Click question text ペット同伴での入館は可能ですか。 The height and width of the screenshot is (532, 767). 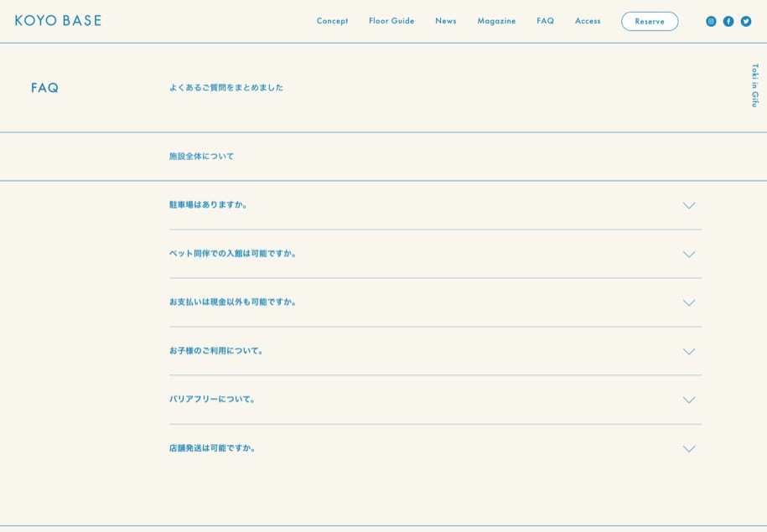point(232,253)
